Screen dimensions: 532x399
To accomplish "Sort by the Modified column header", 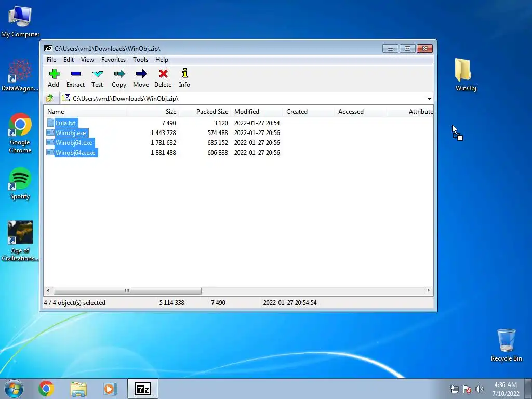I will (257, 112).
